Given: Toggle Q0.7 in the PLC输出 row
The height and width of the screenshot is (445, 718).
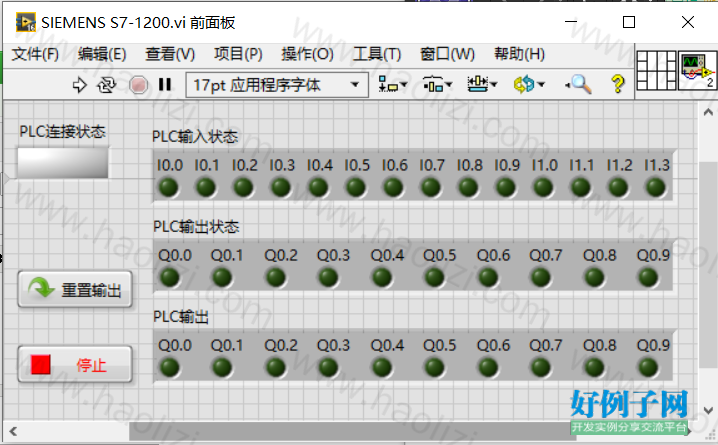Looking at the screenshot, I should pyautogui.click(x=541, y=367).
